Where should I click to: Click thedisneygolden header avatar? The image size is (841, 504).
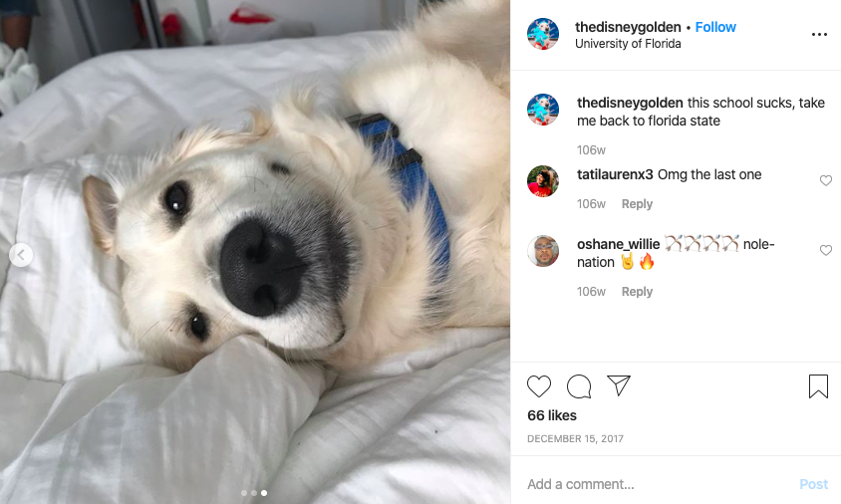coord(543,34)
